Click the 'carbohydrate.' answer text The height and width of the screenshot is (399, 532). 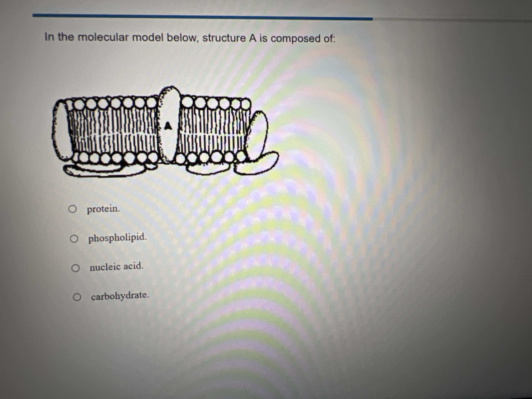pyautogui.click(x=120, y=296)
